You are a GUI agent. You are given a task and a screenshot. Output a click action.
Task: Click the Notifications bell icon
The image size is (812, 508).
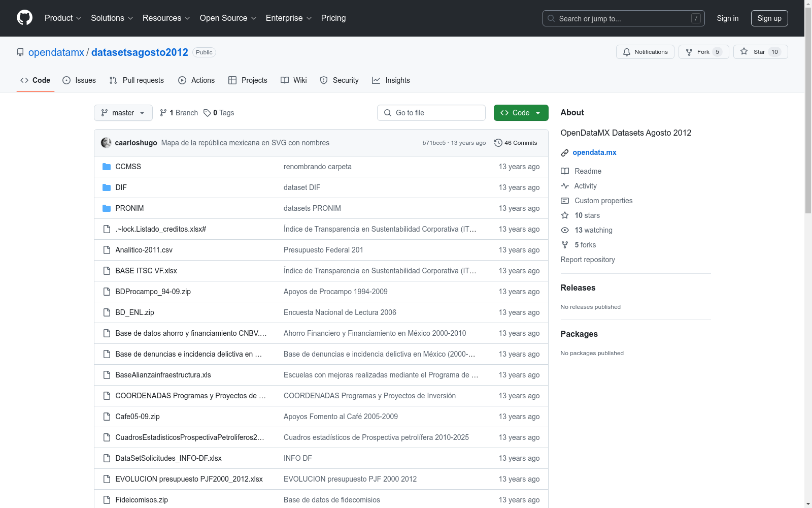(x=627, y=52)
